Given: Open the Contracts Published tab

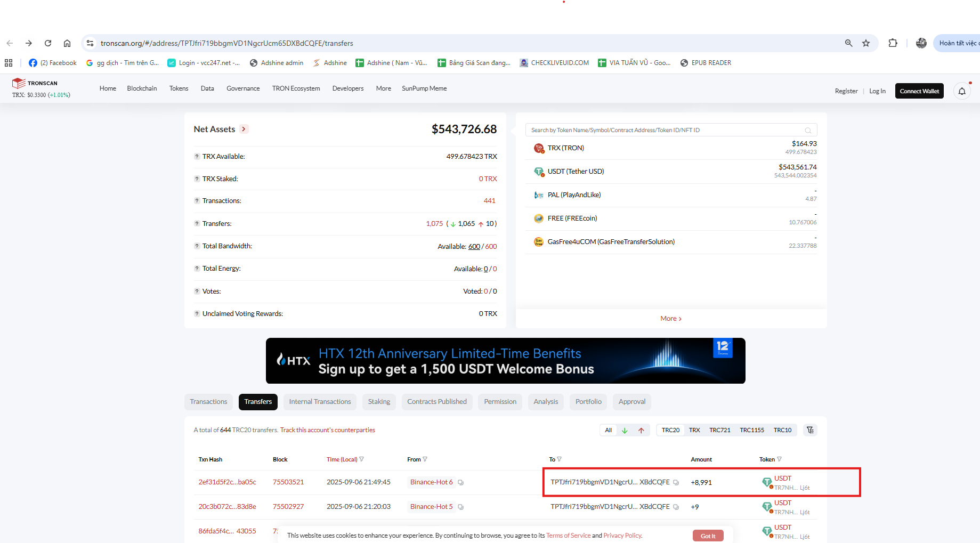Looking at the screenshot, I should coord(437,402).
